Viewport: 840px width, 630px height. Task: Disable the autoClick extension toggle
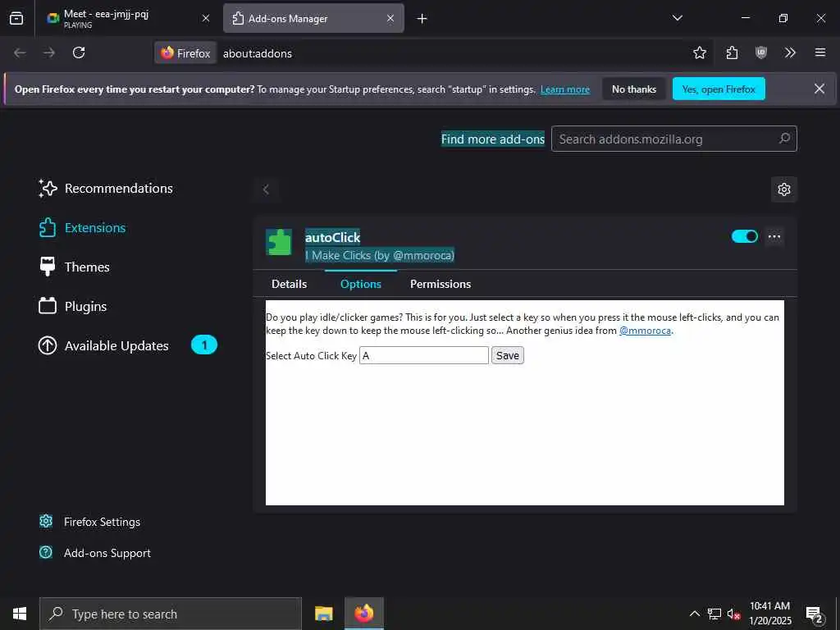pos(745,236)
